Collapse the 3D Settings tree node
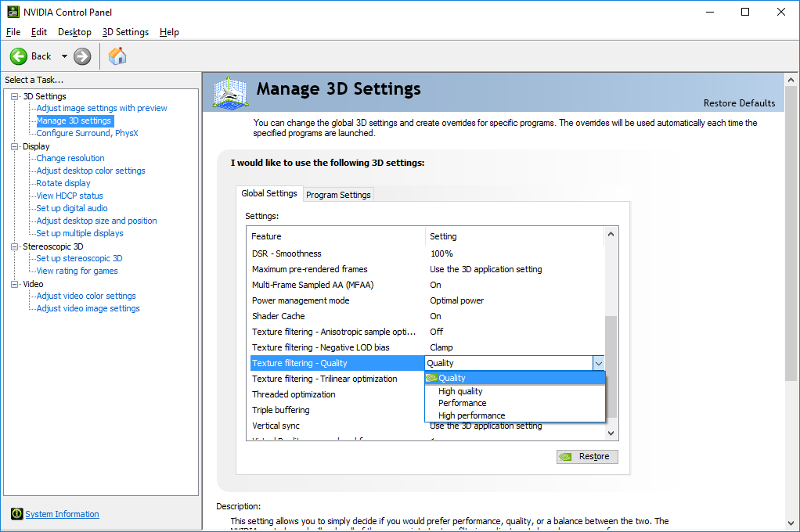Image resolution: width=800 pixels, height=532 pixels. (15, 96)
